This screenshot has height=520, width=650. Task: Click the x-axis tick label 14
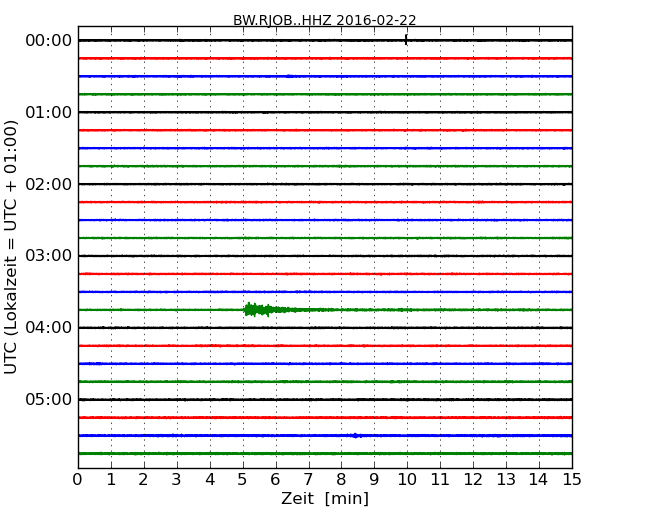[539, 479]
